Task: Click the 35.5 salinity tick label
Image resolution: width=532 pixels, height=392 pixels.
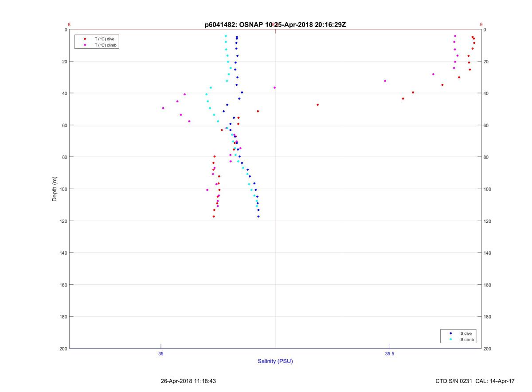Action: tap(390, 354)
